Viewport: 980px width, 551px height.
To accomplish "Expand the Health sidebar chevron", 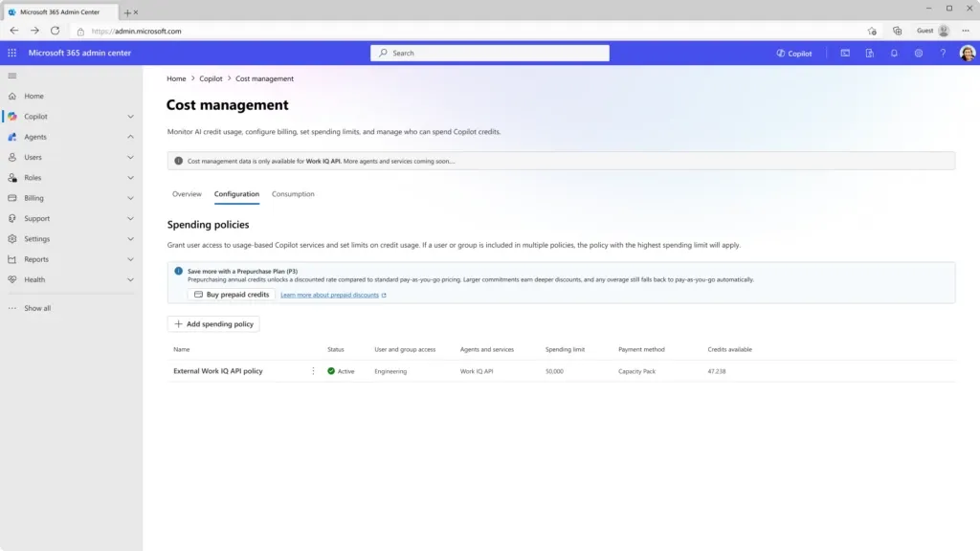I will click(x=130, y=280).
